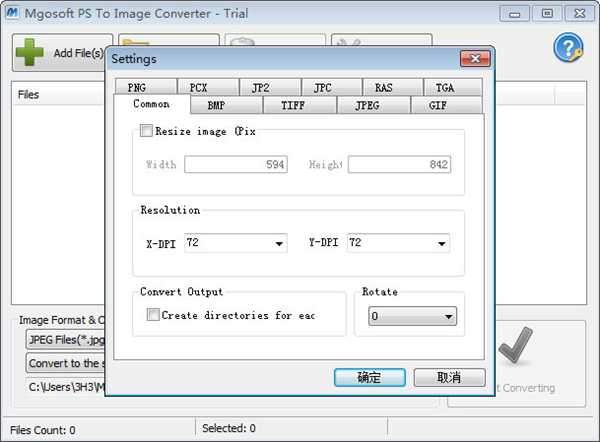The height and width of the screenshot is (442, 600).
Task: Click the Selected: 0 status text
Action: pyautogui.click(x=229, y=428)
